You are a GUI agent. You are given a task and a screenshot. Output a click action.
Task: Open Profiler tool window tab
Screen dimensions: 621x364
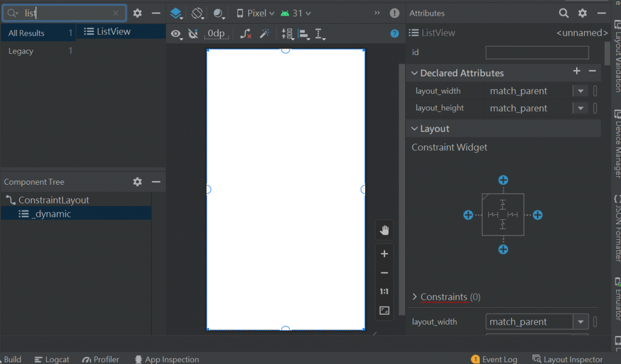101,359
